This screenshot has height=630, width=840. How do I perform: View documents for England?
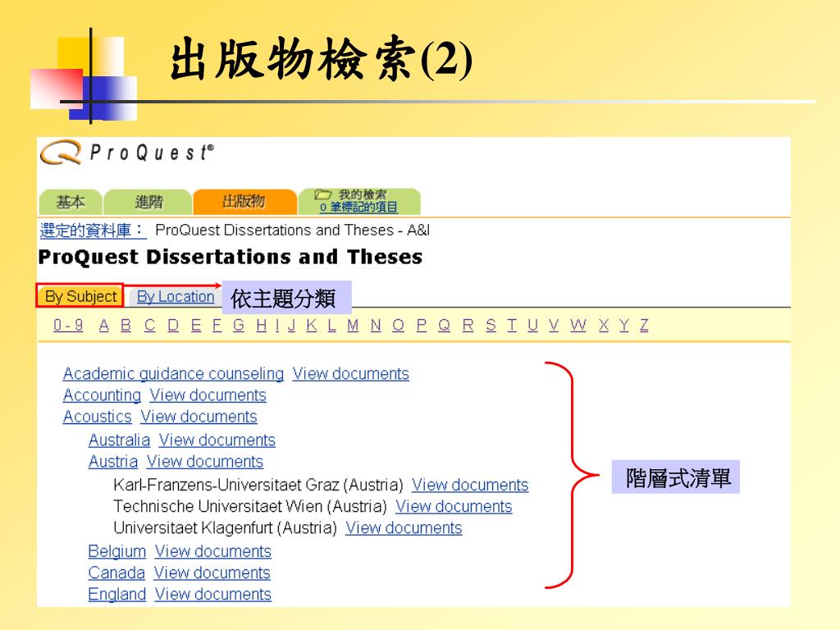[213, 594]
